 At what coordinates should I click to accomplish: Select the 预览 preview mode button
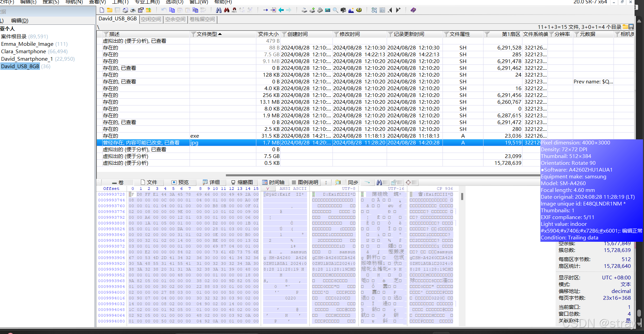[x=180, y=182]
